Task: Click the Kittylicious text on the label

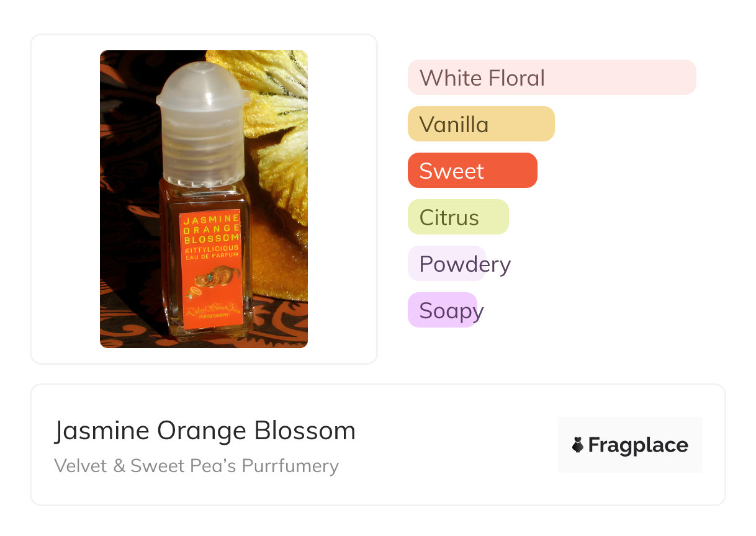Action: click(211, 248)
